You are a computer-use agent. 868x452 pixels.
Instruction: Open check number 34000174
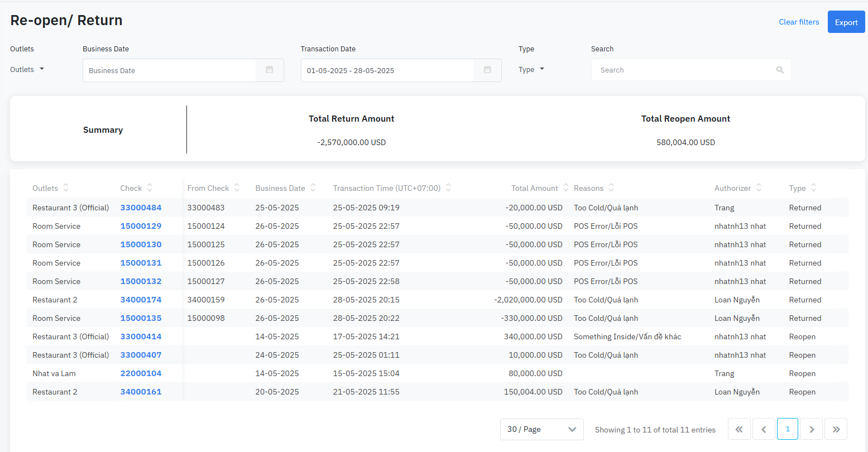tap(141, 300)
